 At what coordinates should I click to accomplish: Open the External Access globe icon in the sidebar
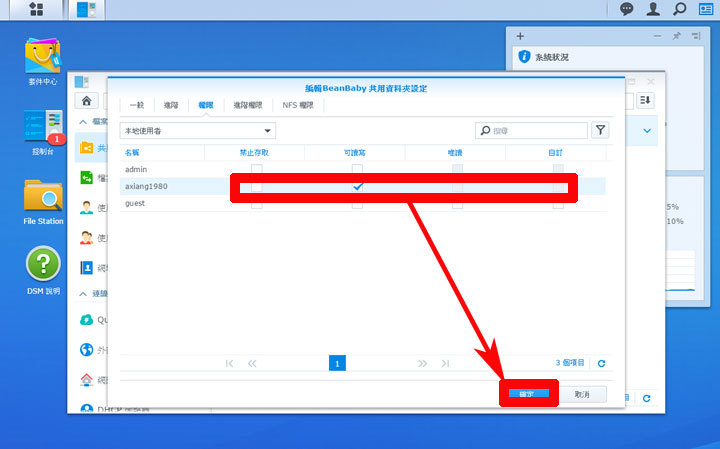86,350
